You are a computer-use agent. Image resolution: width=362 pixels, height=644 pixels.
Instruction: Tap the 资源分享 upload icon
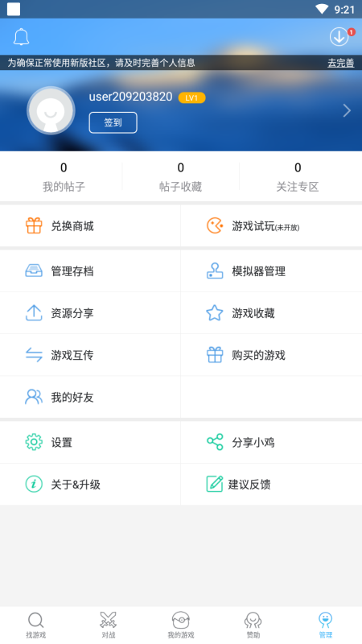[34, 313]
